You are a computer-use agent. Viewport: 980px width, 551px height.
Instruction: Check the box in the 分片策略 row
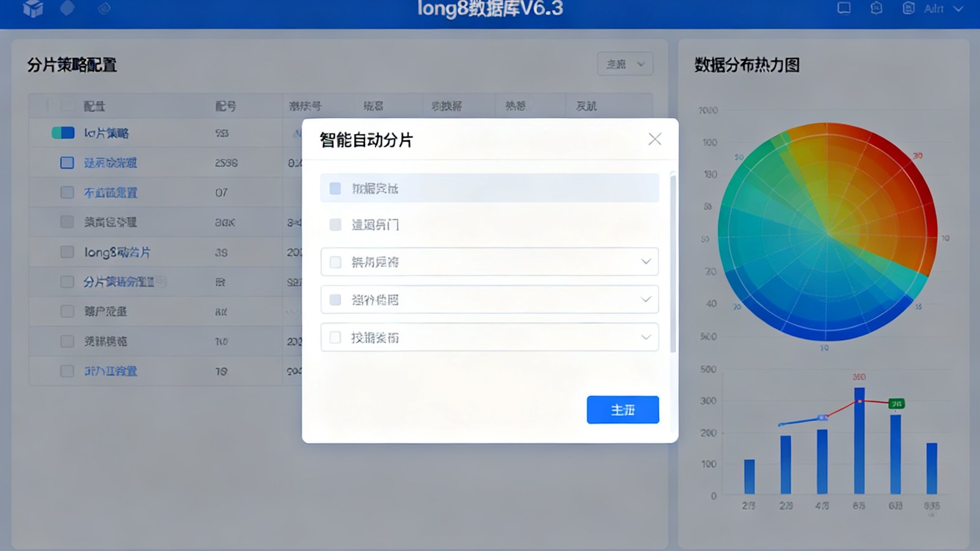click(67, 282)
